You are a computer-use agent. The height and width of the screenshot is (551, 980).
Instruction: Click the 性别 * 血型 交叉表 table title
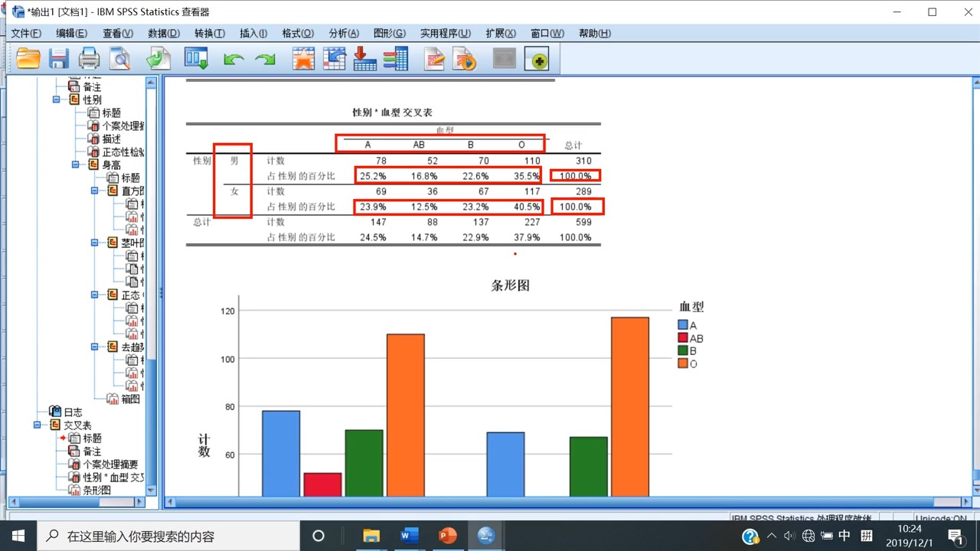coord(393,112)
